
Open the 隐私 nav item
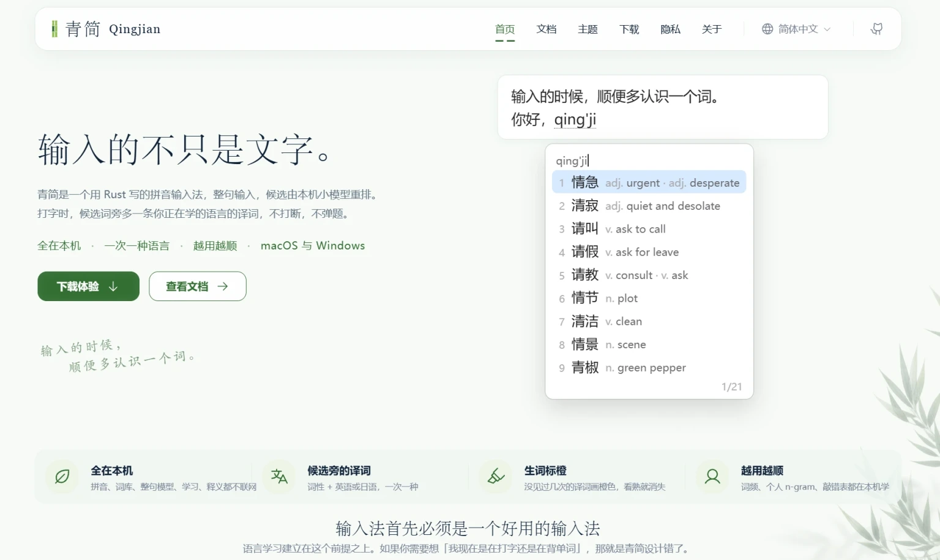coord(671,29)
